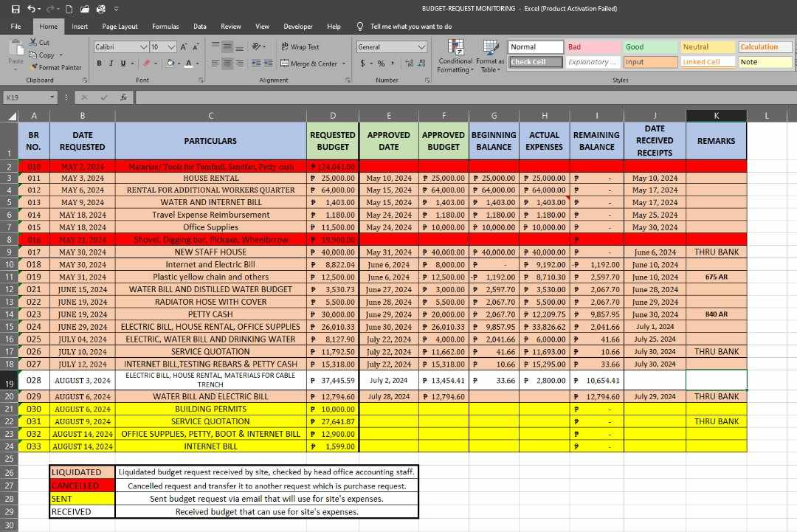Increase the cell indent
Image resolution: width=797 pixels, height=532 pixels.
click(x=269, y=63)
